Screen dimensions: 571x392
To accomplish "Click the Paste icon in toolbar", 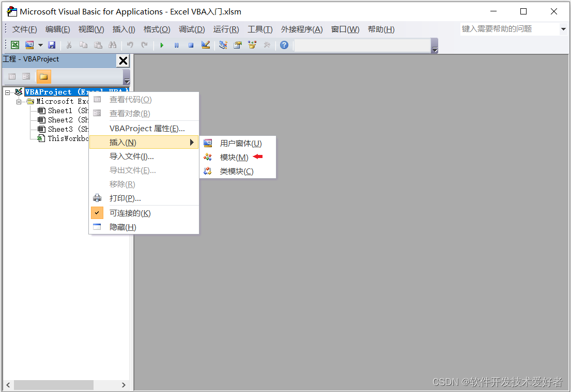I will tap(98, 45).
